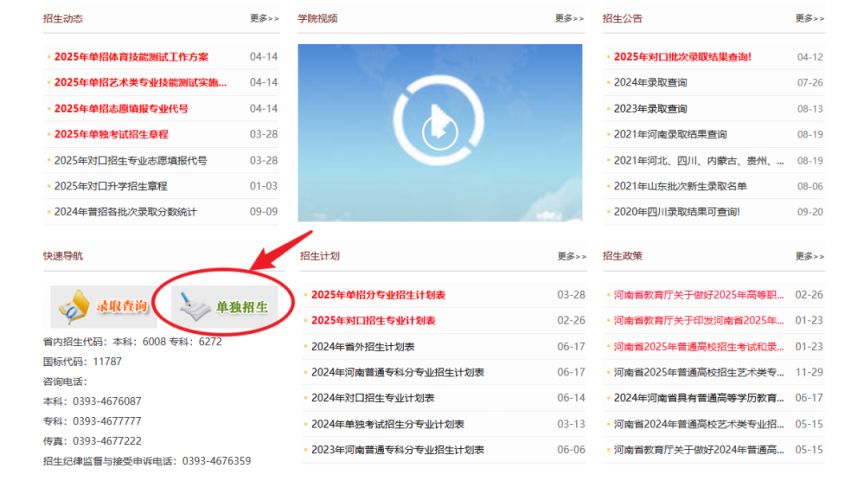Open 2025年对口招生专业计划表
This screenshot has height=481, width=864.
point(374,321)
